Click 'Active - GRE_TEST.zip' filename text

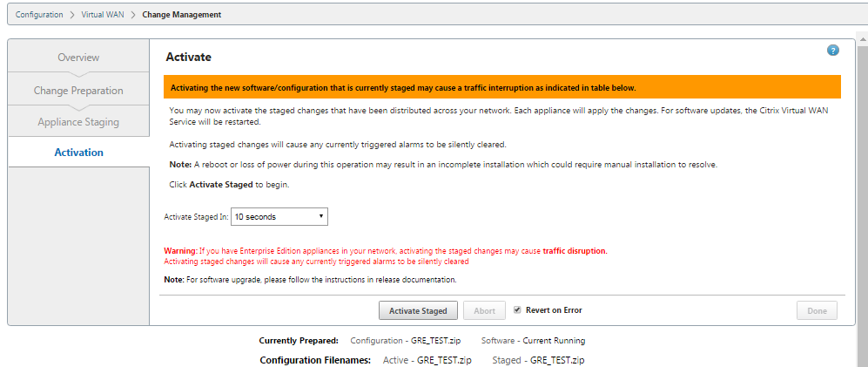pos(427,360)
